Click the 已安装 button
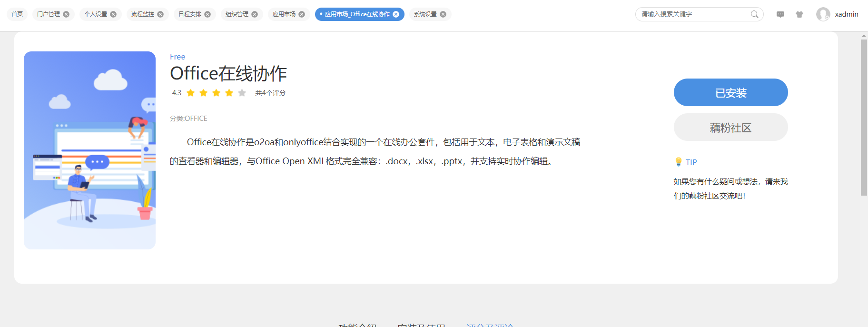Image resolution: width=868 pixels, height=327 pixels. click(731, 92)
